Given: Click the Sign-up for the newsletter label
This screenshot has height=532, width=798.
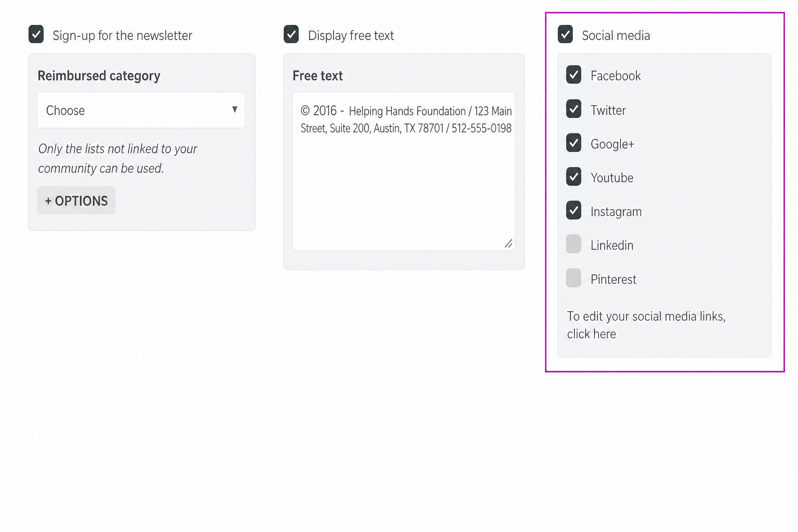Looking at the screenshot, I should point(123,36).
